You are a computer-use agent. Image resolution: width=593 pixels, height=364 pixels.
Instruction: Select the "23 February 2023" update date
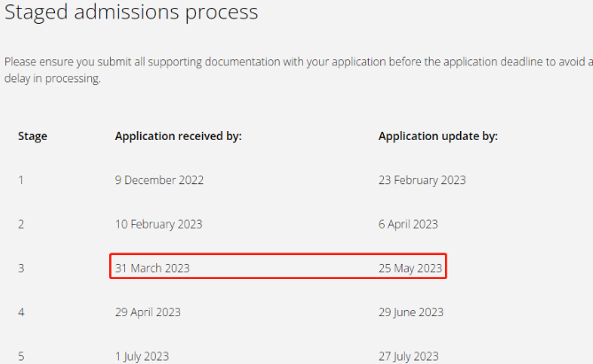point(422,180)
